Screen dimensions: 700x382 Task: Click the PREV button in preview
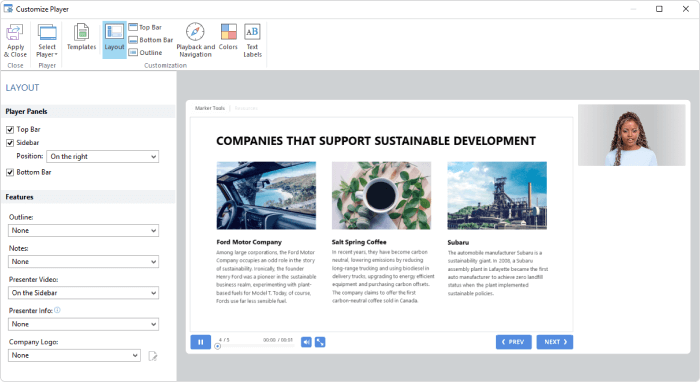[513, 342]
